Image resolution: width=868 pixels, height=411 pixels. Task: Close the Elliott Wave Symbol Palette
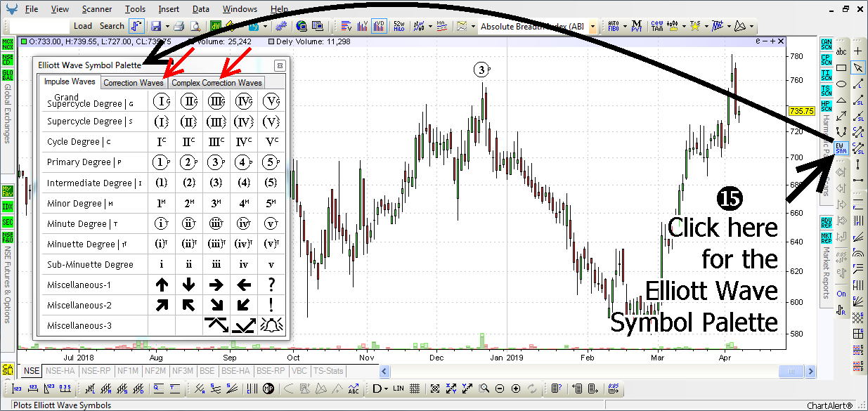coord(279,66)
